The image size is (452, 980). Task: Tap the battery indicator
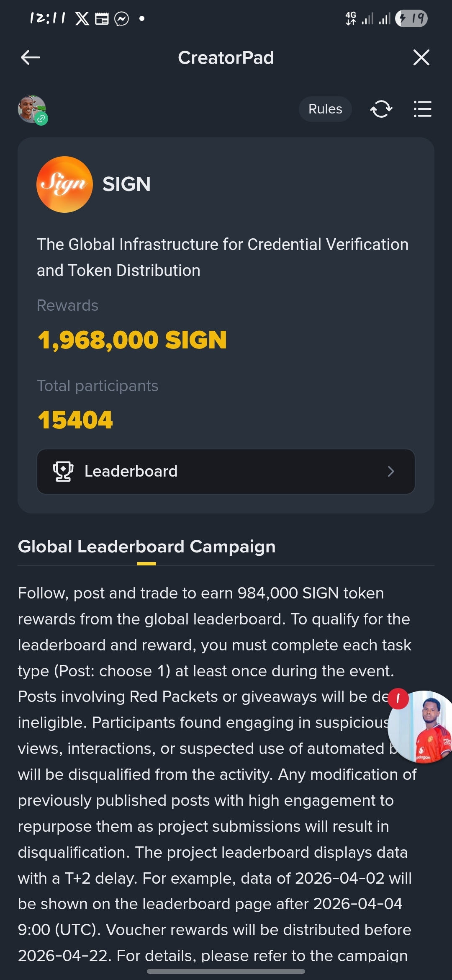[411, 18]
